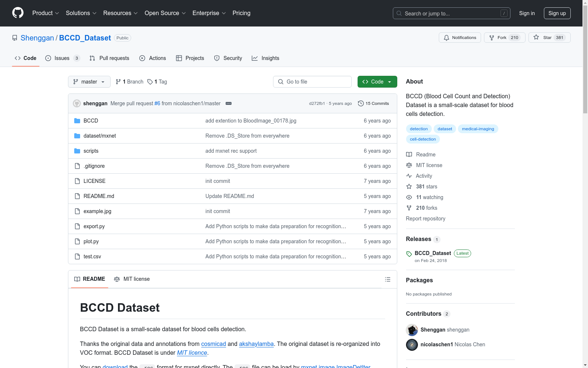This screenshot has height=368, width=588.
Task: Open pull request #6 link
Action: point(157,103)
